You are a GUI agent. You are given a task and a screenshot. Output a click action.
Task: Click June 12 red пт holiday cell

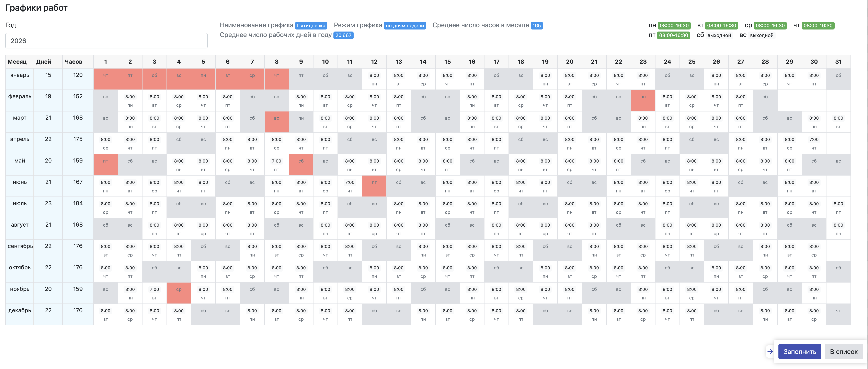(x=374, y=186)
